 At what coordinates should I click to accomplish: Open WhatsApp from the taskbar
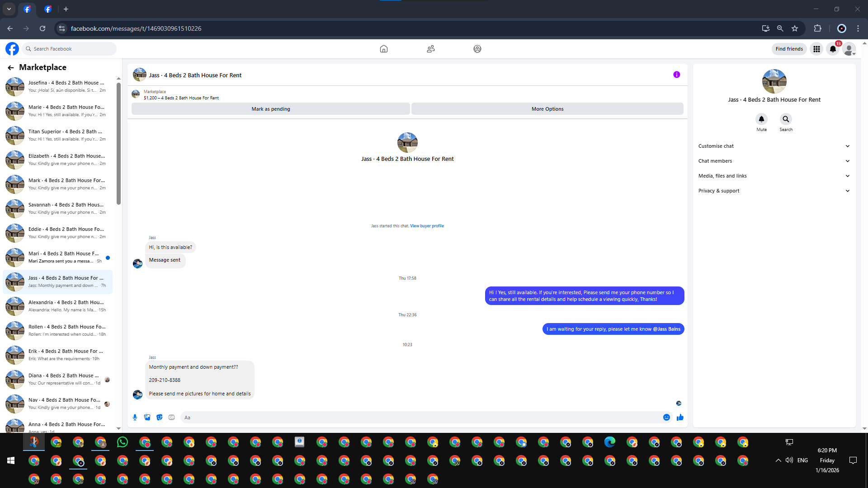(122, 442)
